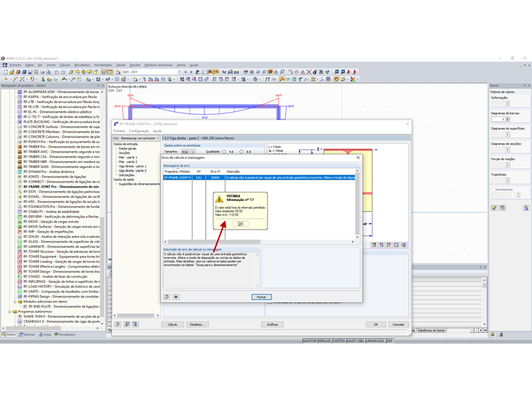The image size is (532, 399).
Task: Click the Detalhes... button
Action: point(197,324)
